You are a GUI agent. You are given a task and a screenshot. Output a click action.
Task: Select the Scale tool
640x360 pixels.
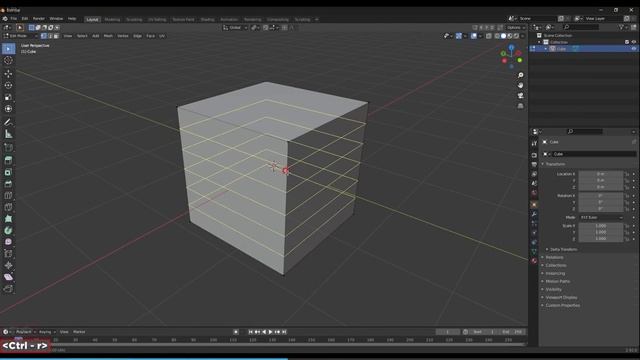click(8, 97)
